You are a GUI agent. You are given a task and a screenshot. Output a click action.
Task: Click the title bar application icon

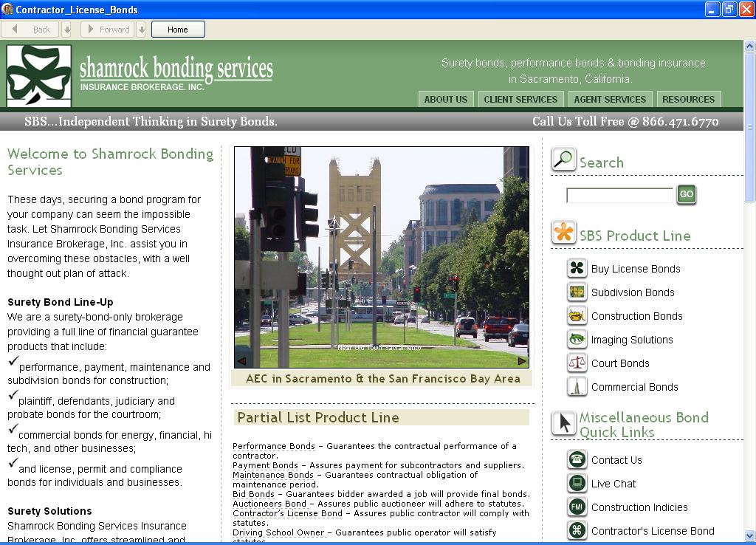7,9
